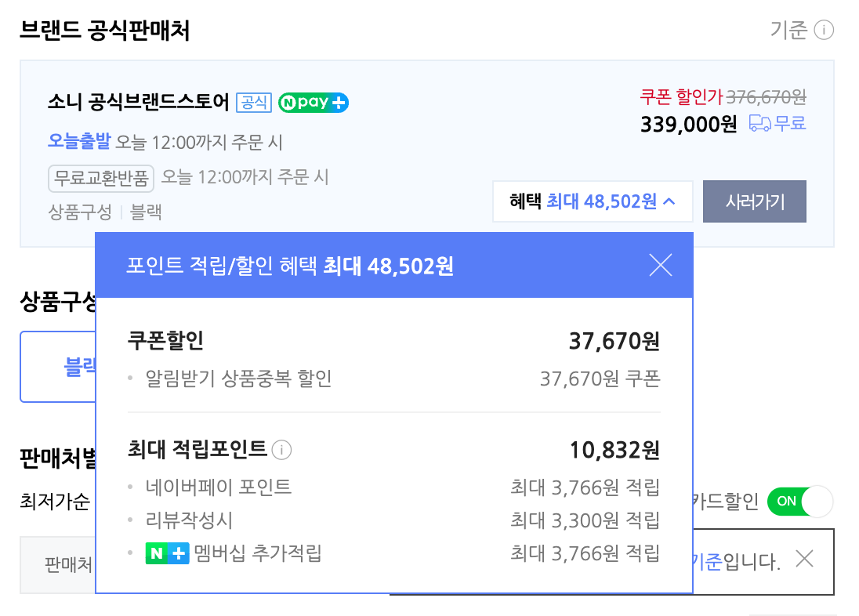Click the 10,832원 total points value
This screenshot has height=616, width=859.
coord(614,450)
